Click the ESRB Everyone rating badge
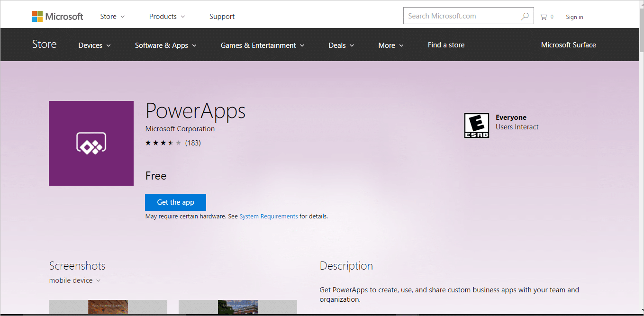 [x=476, y=125]
